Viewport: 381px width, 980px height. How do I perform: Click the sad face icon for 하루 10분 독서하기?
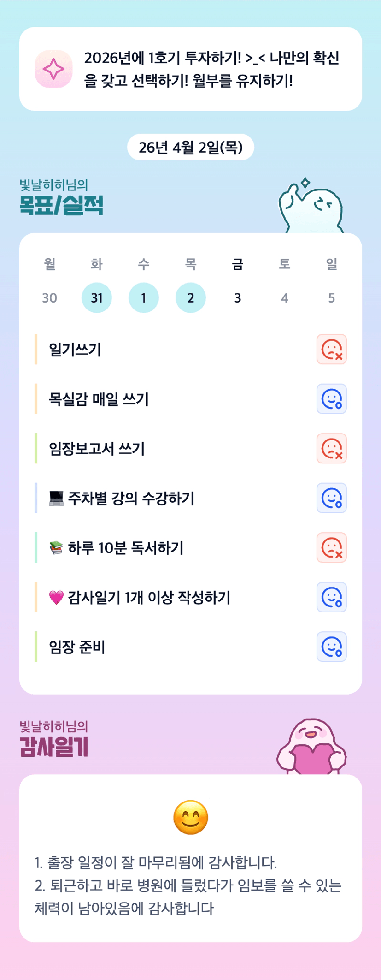[x=331, y=547]
